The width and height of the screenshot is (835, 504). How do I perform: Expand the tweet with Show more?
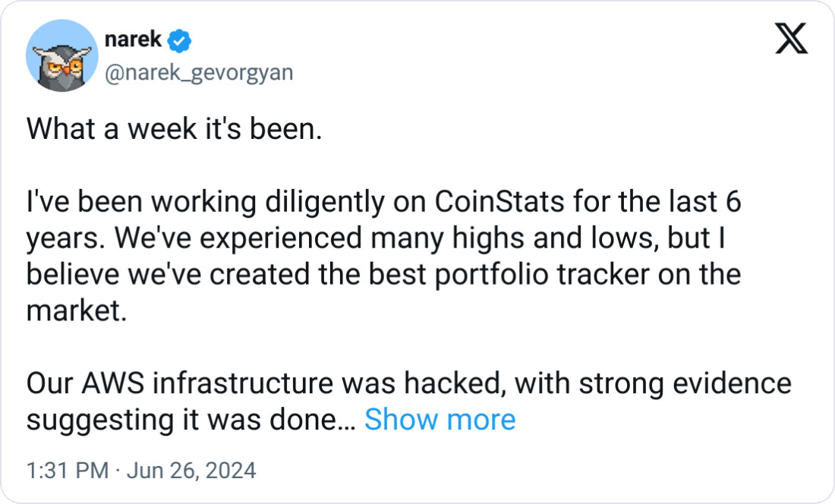(x=440, y=420)
